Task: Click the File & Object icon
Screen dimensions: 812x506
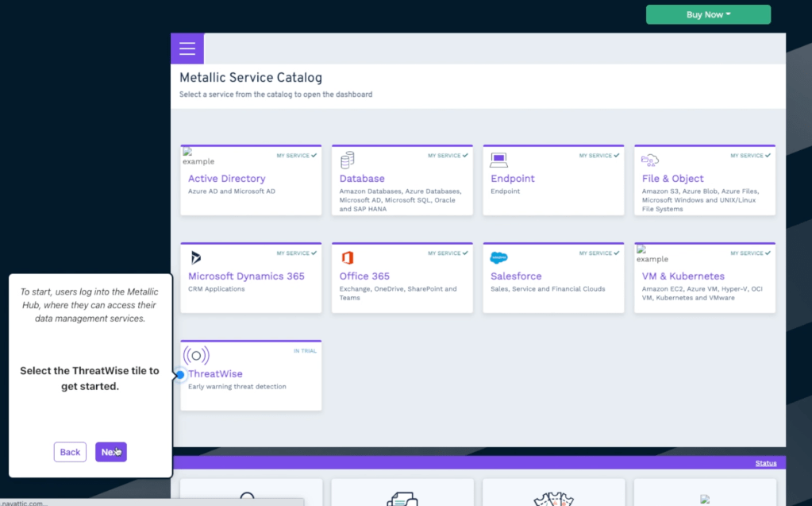Action: tap(650, 160)
